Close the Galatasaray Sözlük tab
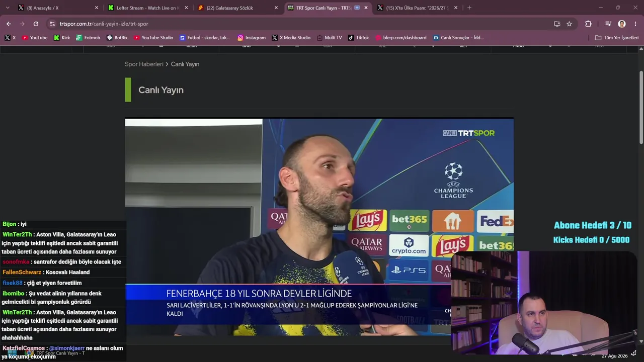 (x=276, y=8)
